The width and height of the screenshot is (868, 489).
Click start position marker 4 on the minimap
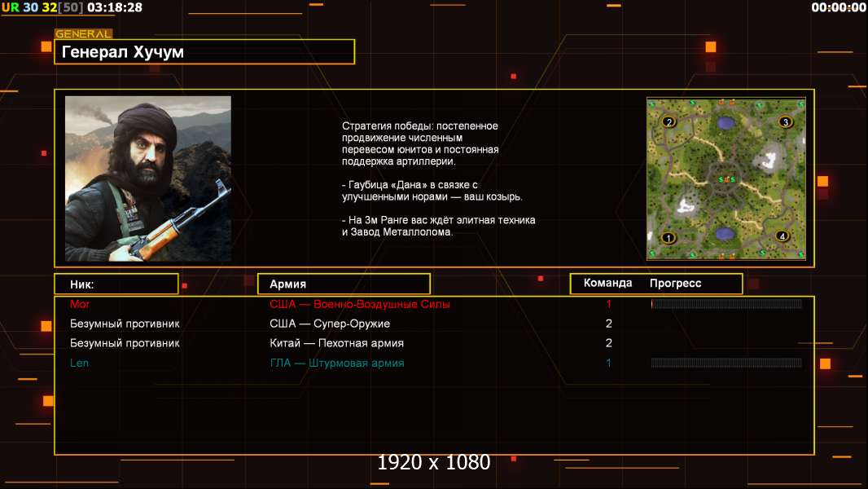[x=783, y=236]
